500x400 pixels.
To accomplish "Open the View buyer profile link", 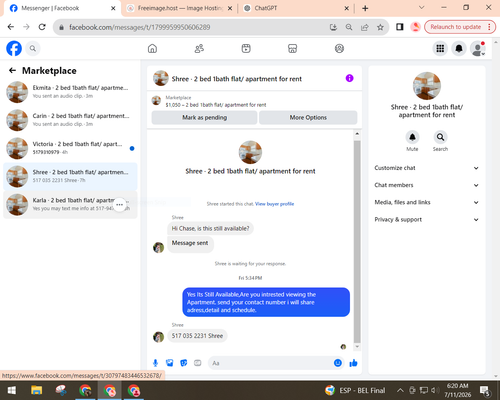I will (x=274, y=204).
